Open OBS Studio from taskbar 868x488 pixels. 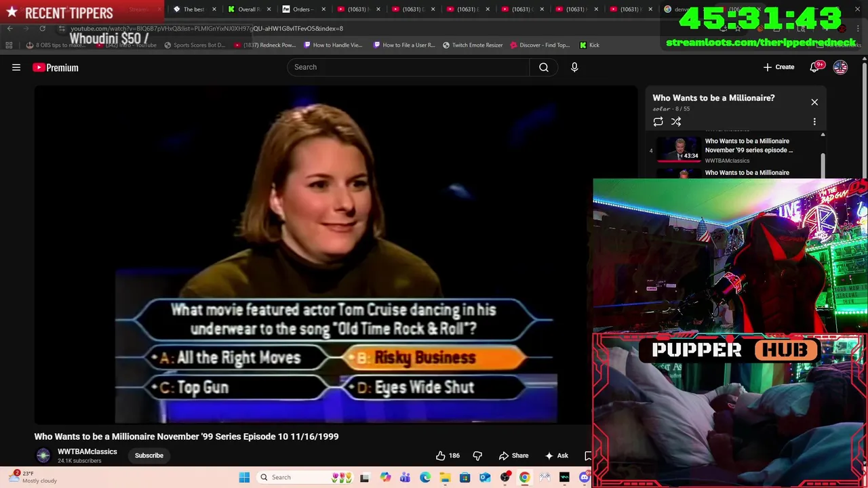(x=505, y=477)
